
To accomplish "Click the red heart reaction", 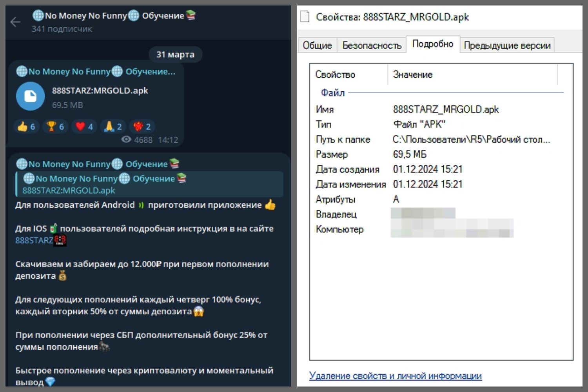I will [x=84, y=127].
